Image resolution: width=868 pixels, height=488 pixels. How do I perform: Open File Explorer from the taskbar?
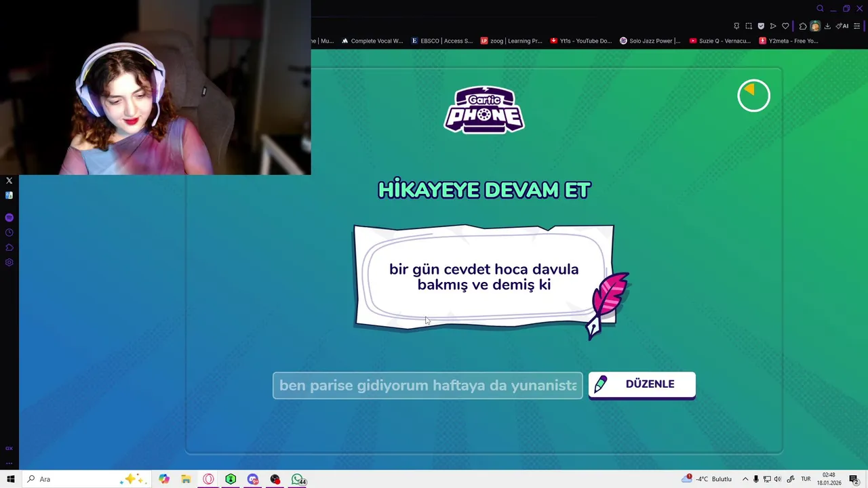pyautogui.click(x=186, y=479)
